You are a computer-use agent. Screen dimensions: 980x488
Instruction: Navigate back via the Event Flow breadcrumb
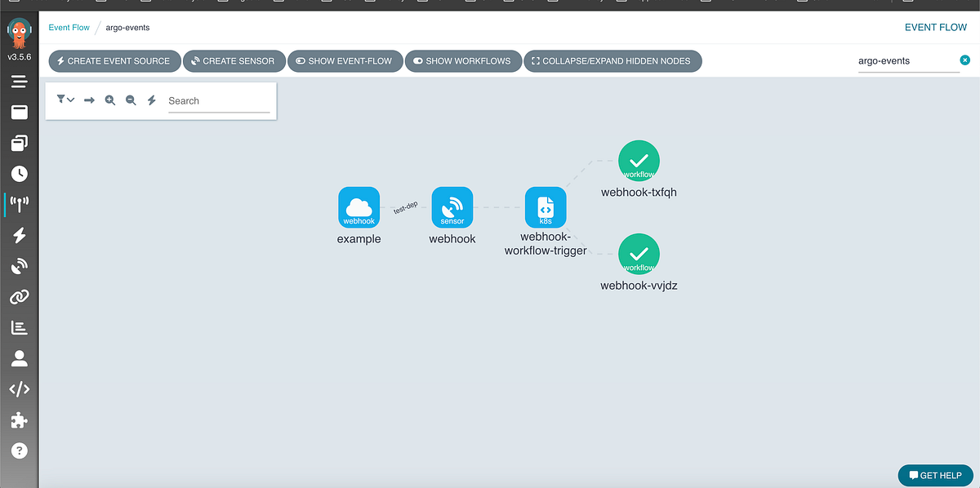[69, 27]
